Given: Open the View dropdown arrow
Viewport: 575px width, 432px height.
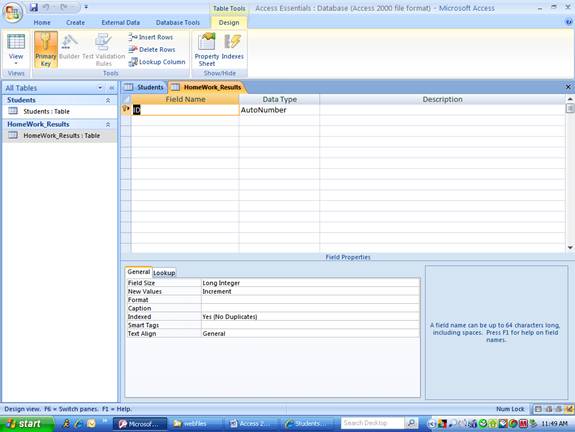Looking at the screenshot, I should click(16, 63).
